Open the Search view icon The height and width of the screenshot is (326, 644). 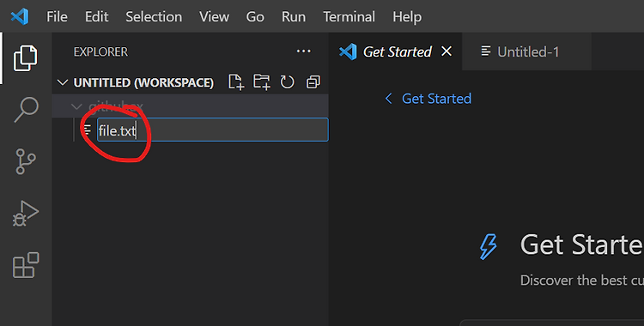27,110
